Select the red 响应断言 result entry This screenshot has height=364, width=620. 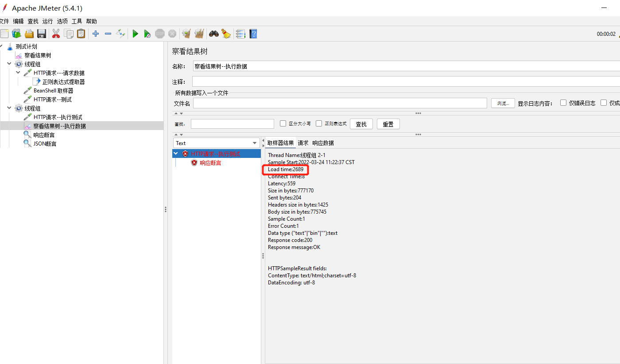(210, 163)
